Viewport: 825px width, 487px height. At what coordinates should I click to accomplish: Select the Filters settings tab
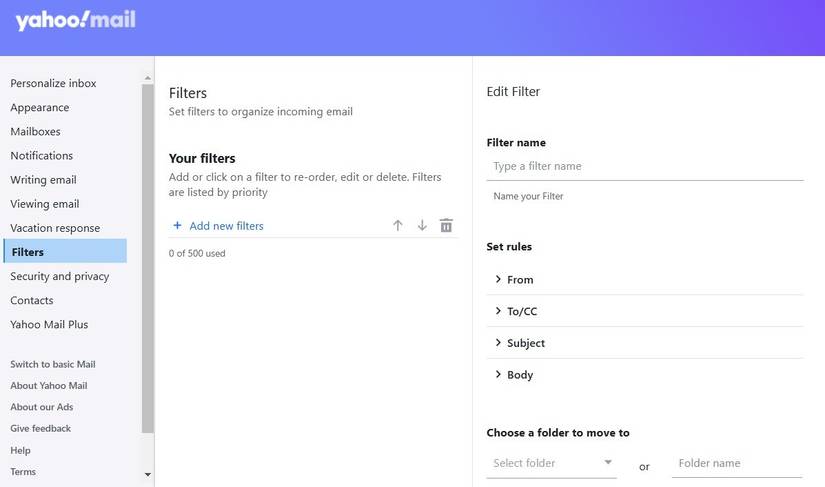pos(28,252)
